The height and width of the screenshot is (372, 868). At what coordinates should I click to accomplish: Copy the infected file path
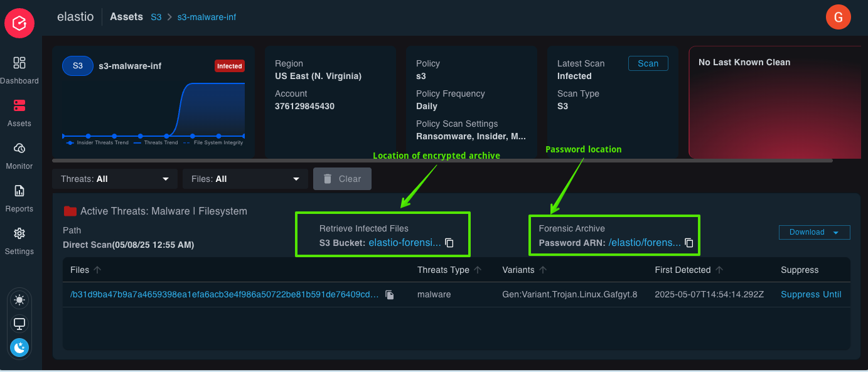pyautogui.click(x=390, y=295)
